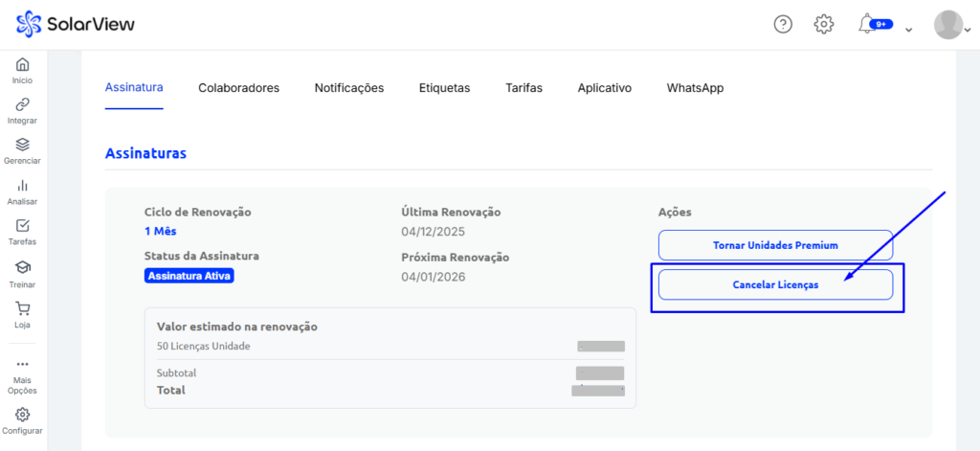Open the Loja shopping cart icon
Image resolution: width=980 pixels, height=451 pixels.
coord(23,309)
